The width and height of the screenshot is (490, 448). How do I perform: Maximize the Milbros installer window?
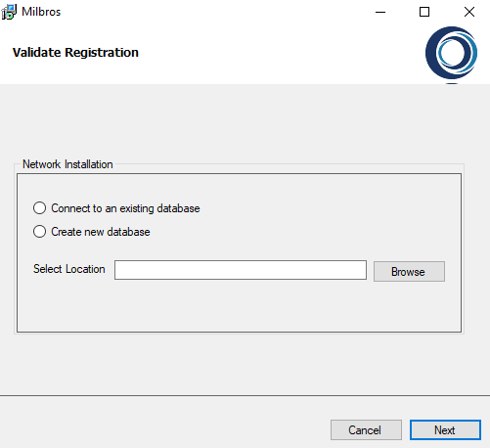(424, 12)
